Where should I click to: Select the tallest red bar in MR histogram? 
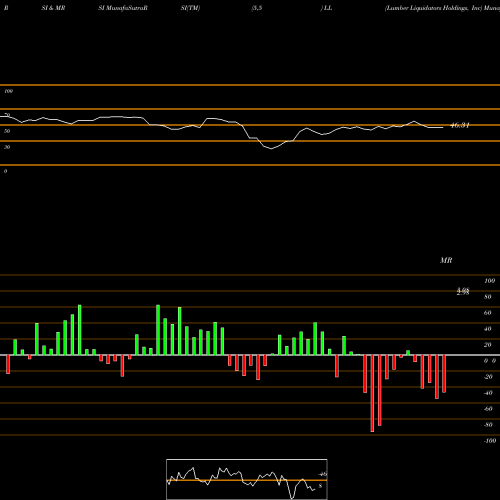(x=372, y=393)
